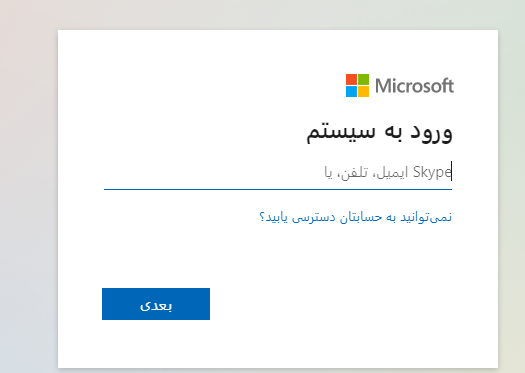Click the green square of the Microsoft logo

coord(364,79)
